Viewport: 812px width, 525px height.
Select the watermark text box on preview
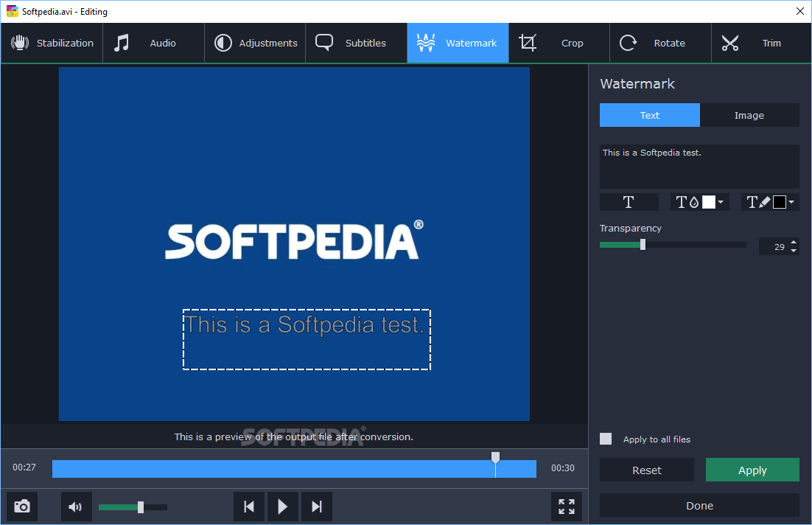(x=307, y=339)
